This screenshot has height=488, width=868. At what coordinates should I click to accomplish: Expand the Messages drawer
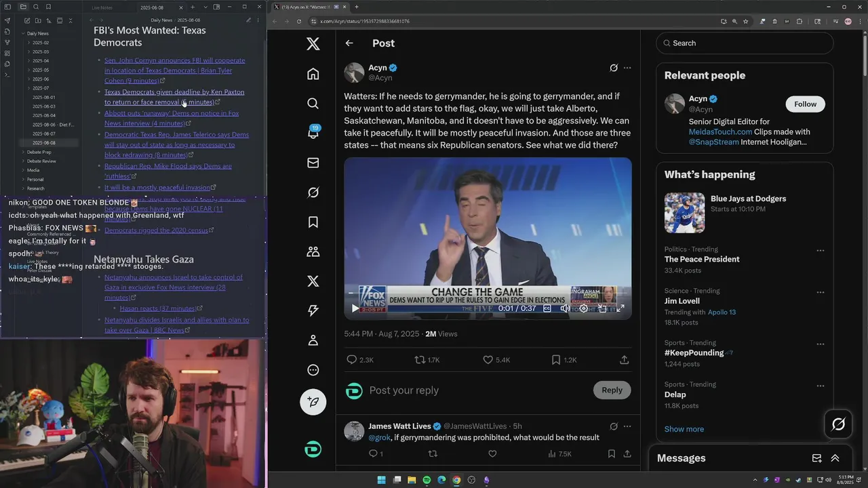coord(835,458)
